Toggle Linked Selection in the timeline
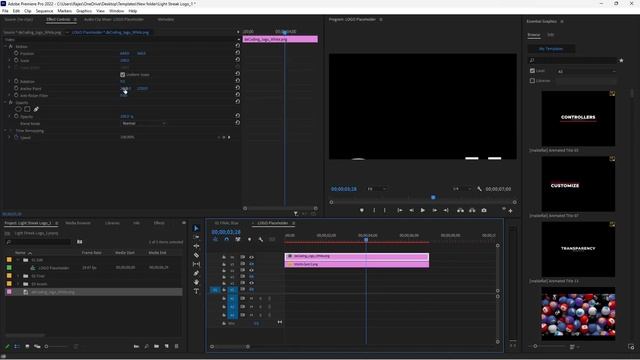Viewport: 640px width, 360px height. [238, 240]
